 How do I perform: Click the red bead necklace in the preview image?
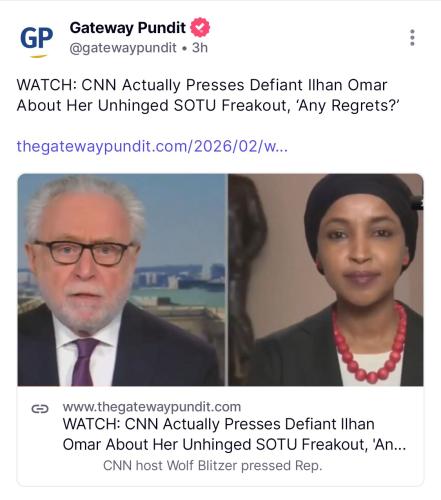tap(370, 343)
